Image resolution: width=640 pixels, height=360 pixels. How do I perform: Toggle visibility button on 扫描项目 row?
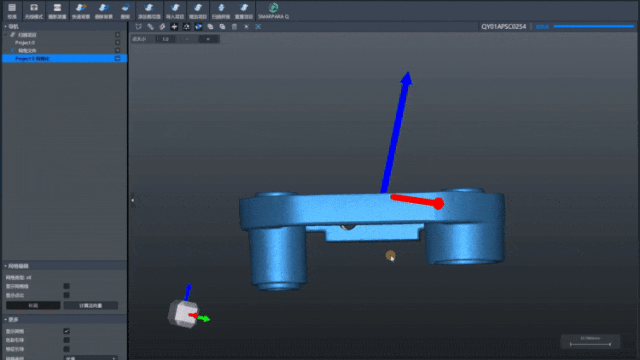click(x=118, y=35)
